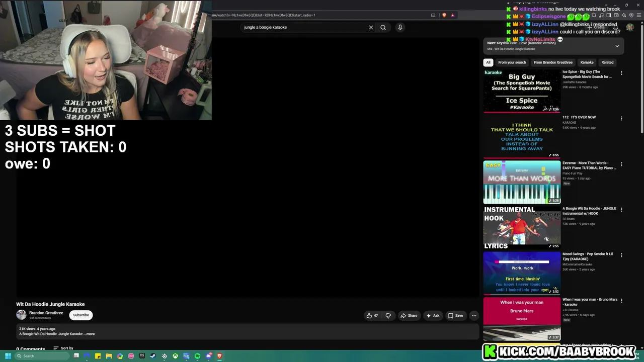Click the YouTube search input field
This screenshot has height=362, width=644.
click(x=304, y=27)
